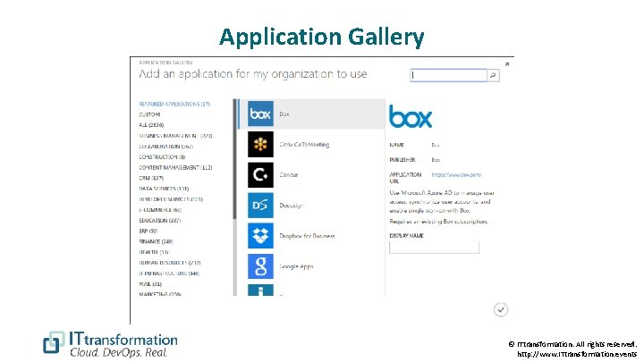The height and width of the screenshot is (362, 644).
Task: Select the Construction category
Action: tap(162, 157)
